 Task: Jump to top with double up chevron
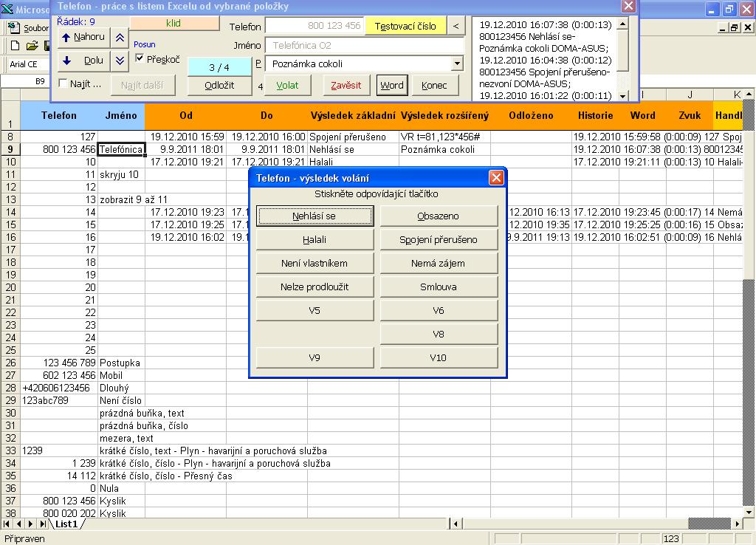pos(120,37)
